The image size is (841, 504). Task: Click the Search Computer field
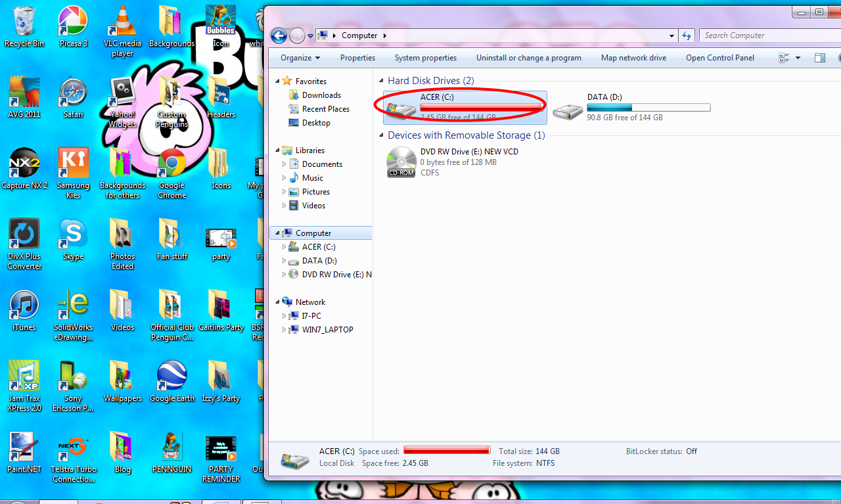coord(769,35)
